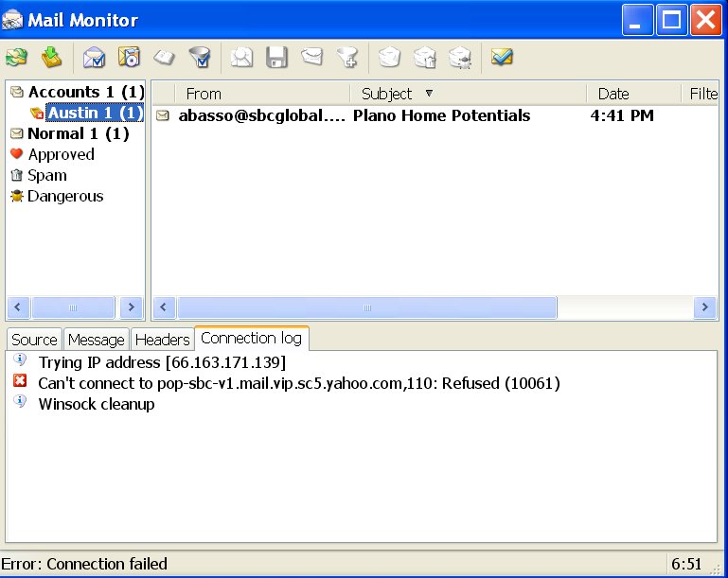
Task: Select the Plano Home Potentials message
Action: pyautogui.click(x=441, y=115)
